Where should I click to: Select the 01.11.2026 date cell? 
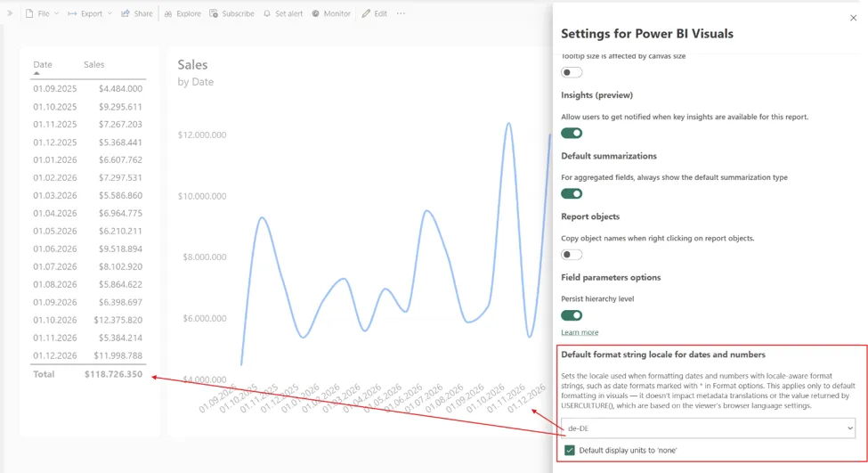tap(55, 338)
